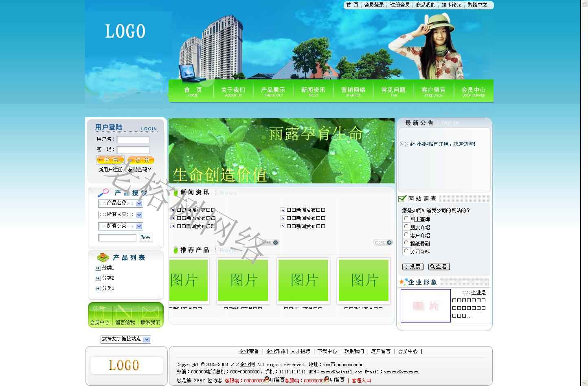Click the member center wrench icon
The image size is (588, 386).
coord(99,313)
